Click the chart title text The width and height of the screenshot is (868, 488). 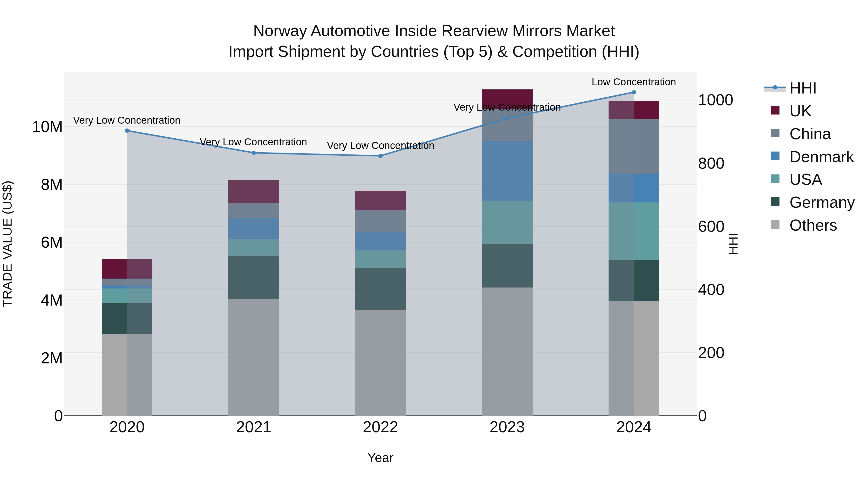[x=434, y=41]
